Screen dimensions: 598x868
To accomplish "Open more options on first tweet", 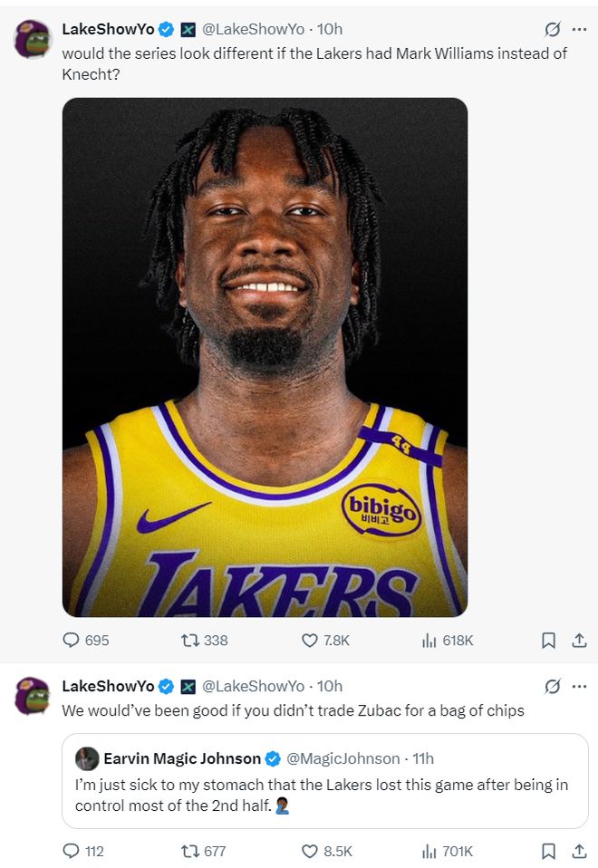I will click(579, 29).
